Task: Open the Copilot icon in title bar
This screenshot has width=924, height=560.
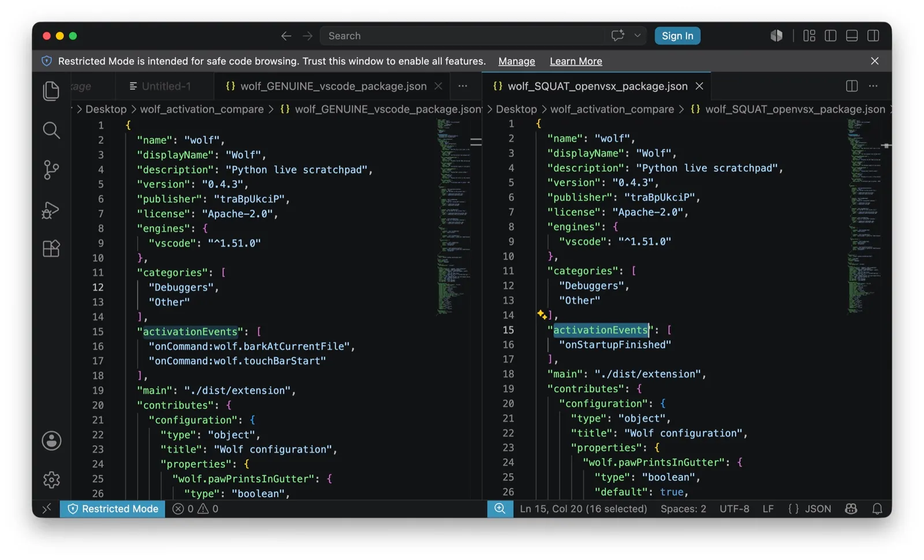Action: click(777, 36)
